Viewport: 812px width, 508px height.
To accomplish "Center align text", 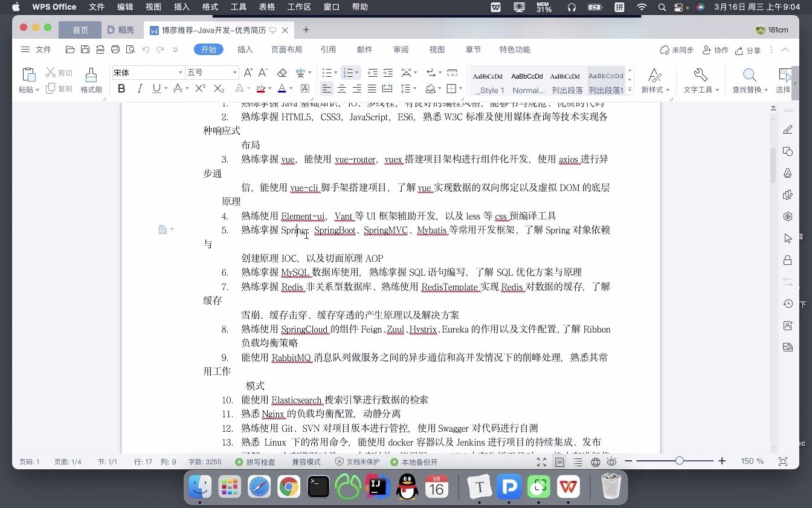I will (x=342, y=89).
